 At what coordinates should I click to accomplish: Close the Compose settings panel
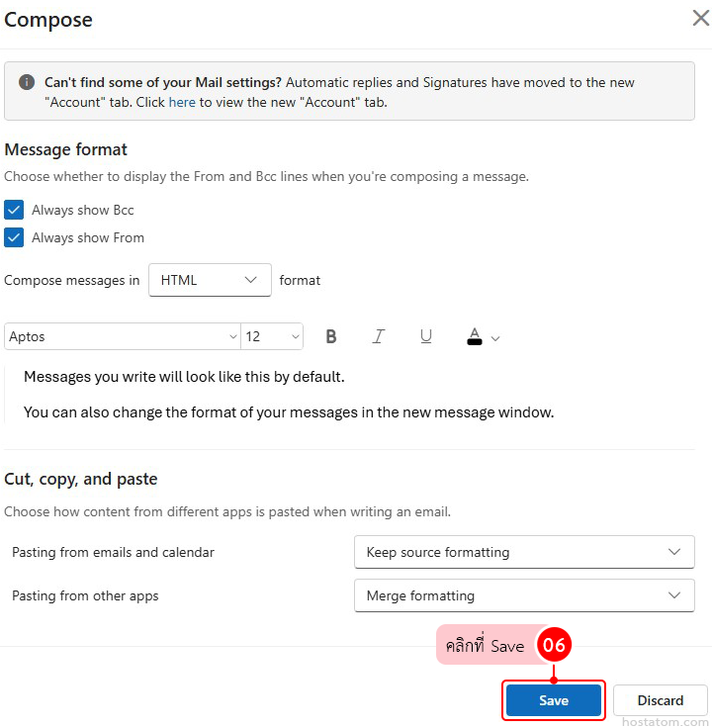pos(701,18)
